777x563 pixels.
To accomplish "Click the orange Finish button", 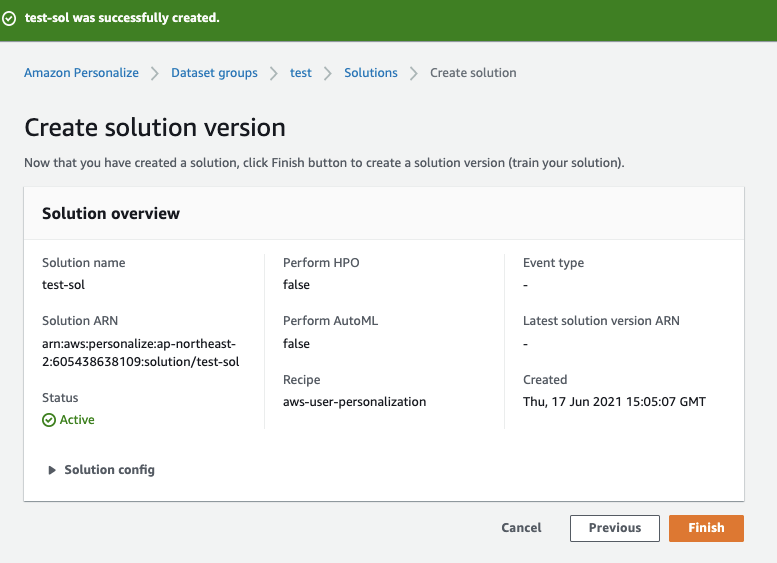I will pos(706,528).
